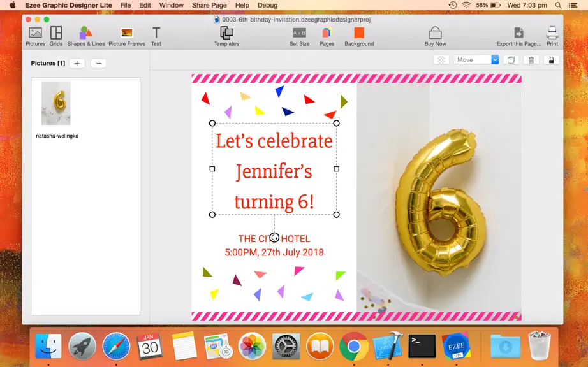This screenshot has width=588, height=367.
Task: Click Export this Page icon
Action: (x=518, y=36)
